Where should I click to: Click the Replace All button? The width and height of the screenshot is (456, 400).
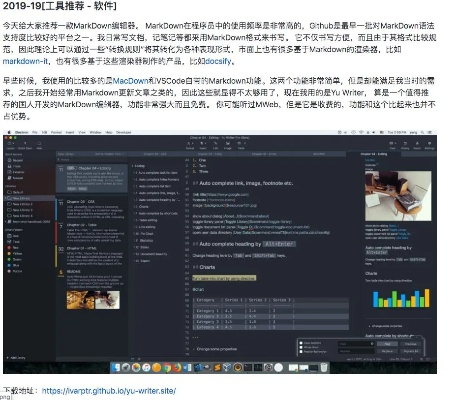pyautogui.click(x=410, y=351)
